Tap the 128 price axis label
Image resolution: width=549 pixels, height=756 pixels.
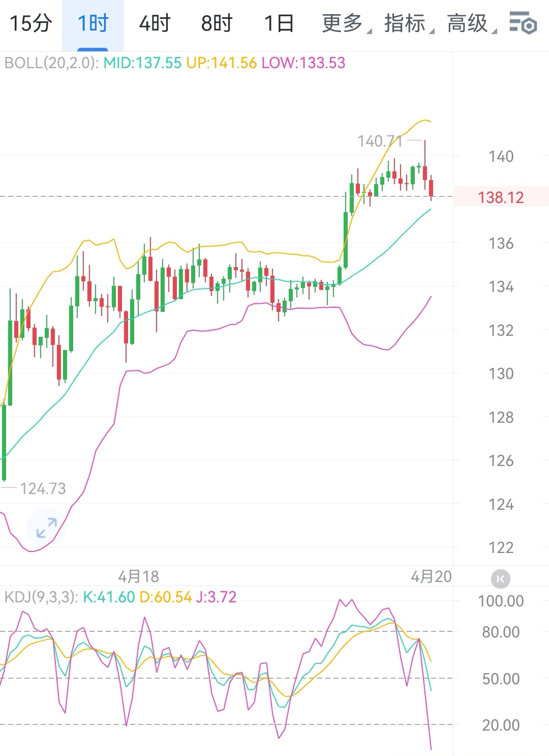[x=501, y=418]
